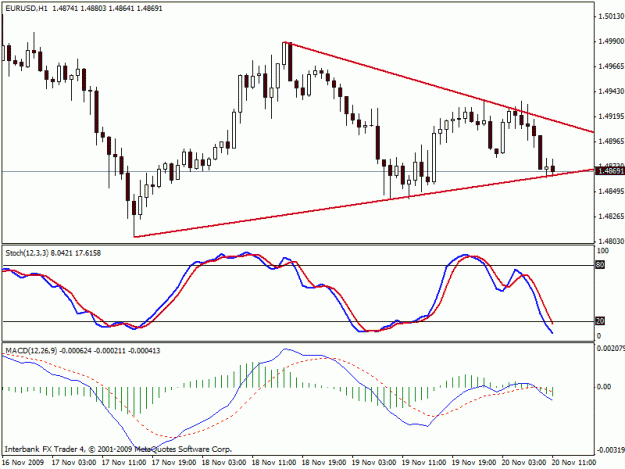Click the MACD 0.00 scale label
This screenshot has height=469, width=625.
coord(604,387)
